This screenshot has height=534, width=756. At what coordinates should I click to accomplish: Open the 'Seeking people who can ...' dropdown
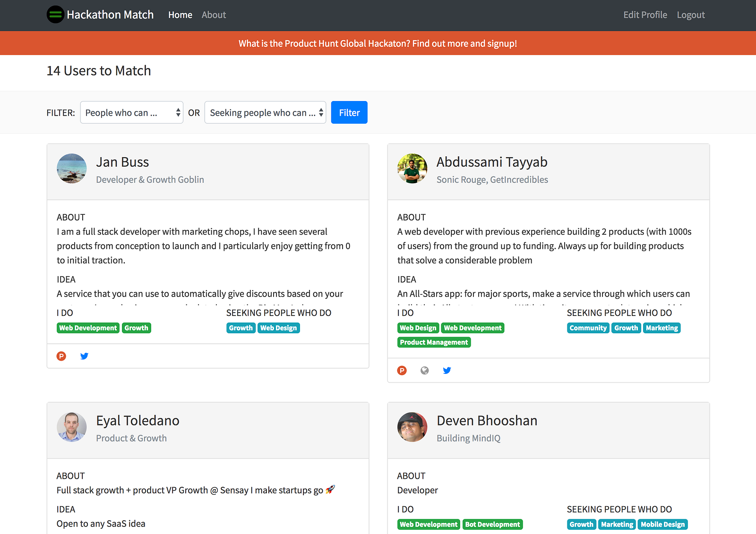click(266, 112)
